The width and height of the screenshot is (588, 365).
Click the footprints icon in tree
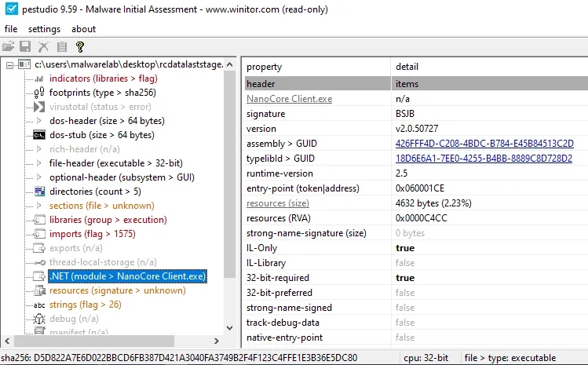[x=39, y=93]
